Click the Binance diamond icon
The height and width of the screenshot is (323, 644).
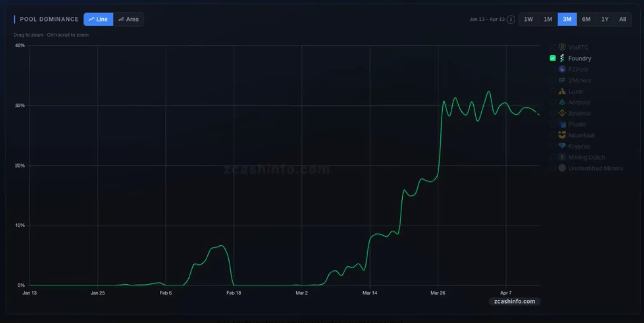click(x=562, y=113)
